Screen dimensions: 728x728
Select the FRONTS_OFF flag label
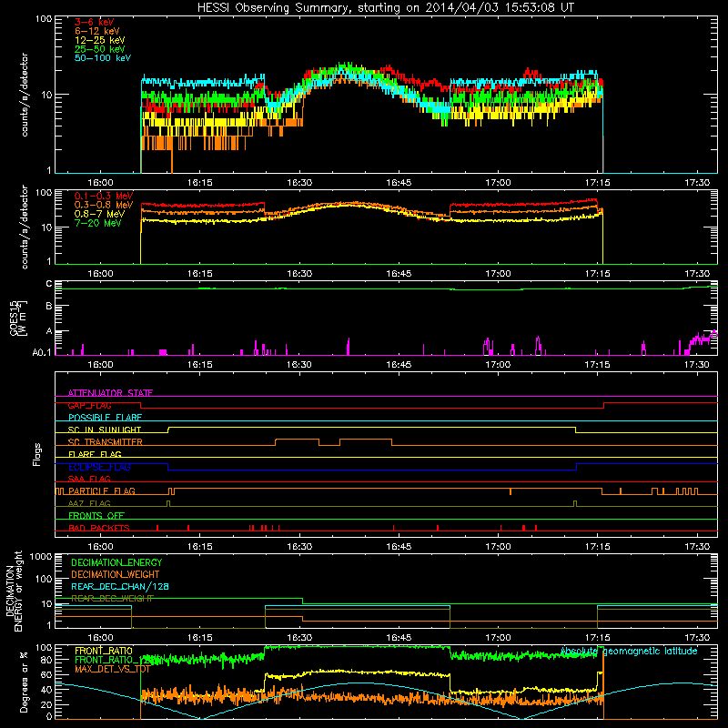[96, 516]
